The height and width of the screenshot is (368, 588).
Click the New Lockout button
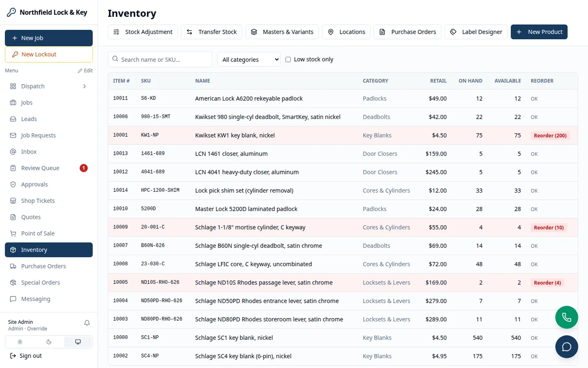[x=49, y=54]
